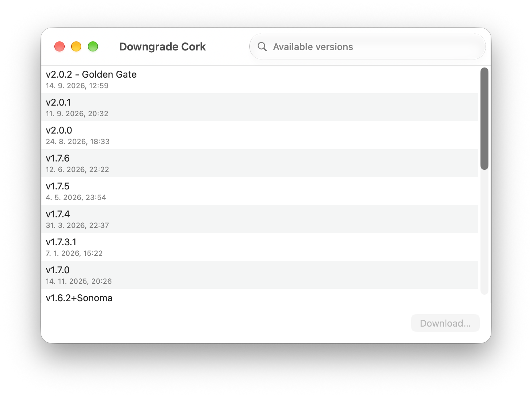Click the blank footer area beside Download
The height and width of the screenshot is (397, 532).
click(225, 323)
